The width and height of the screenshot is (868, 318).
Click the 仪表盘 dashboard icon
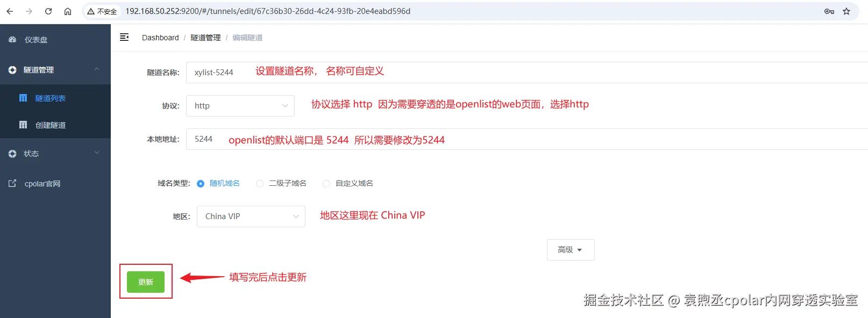12,40
